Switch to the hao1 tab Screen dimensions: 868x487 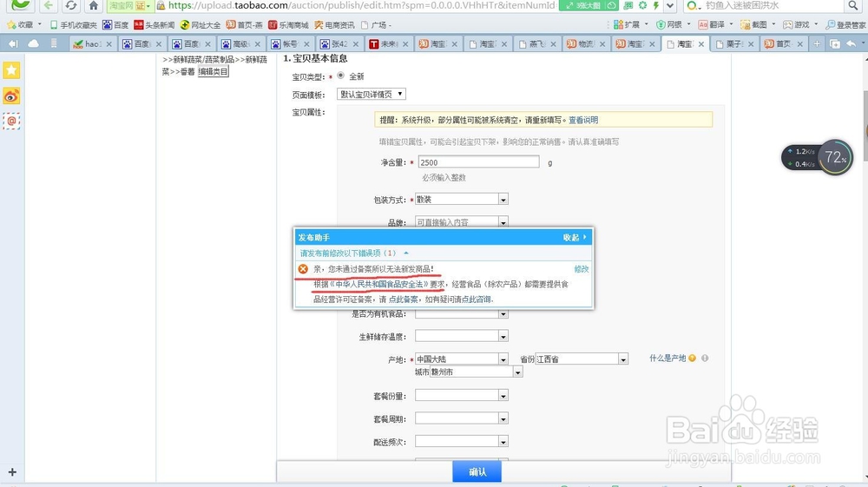coord(92,43)
